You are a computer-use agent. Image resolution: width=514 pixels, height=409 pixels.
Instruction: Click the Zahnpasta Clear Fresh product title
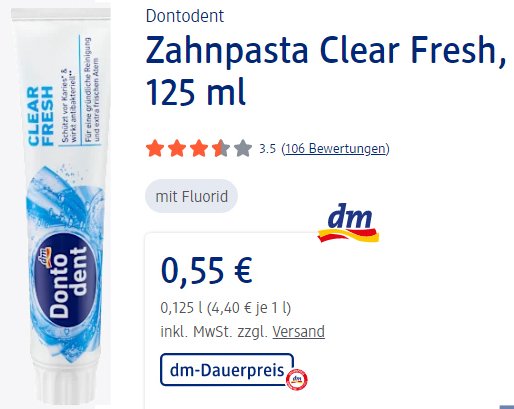(326, 71)
